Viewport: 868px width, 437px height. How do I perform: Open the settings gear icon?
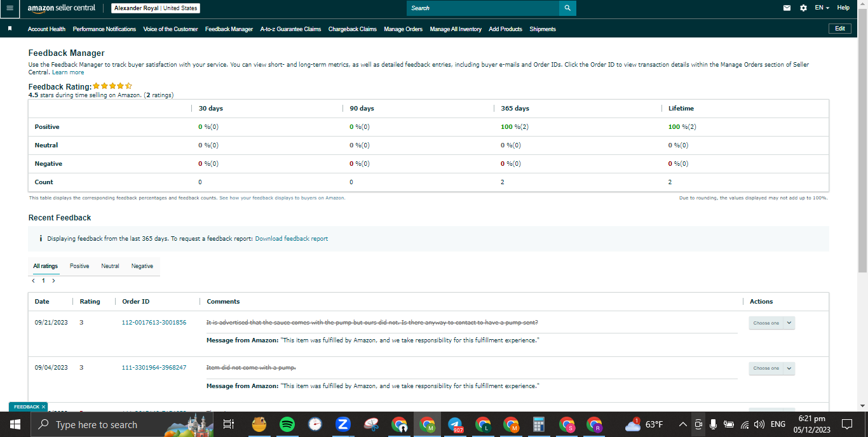coord(803,8)
